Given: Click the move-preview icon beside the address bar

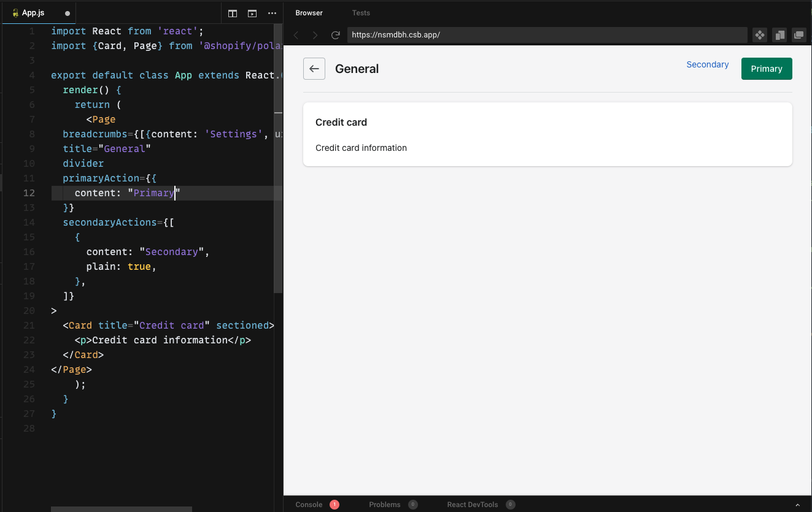Looking at the screenshot, I should 760,35.
